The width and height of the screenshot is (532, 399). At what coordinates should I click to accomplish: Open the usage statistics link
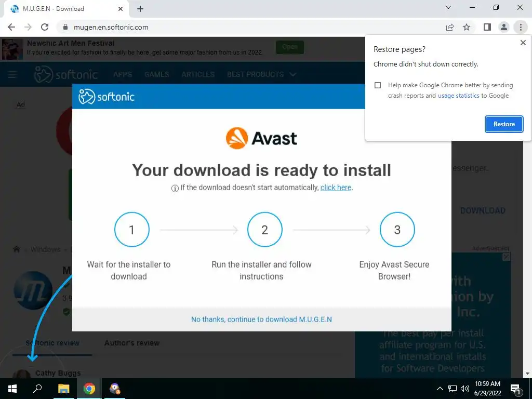tap(458, 96)
